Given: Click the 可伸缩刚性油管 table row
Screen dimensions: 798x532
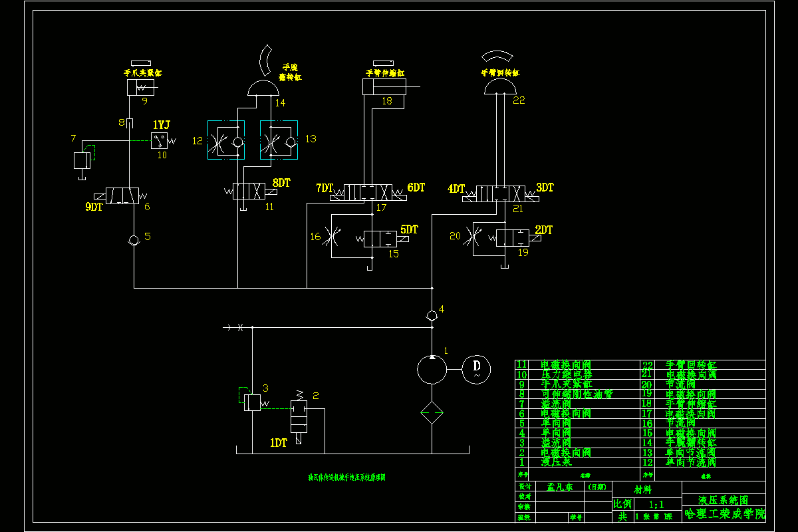Looking at the screenshot, I should click(x=578, y=394).
